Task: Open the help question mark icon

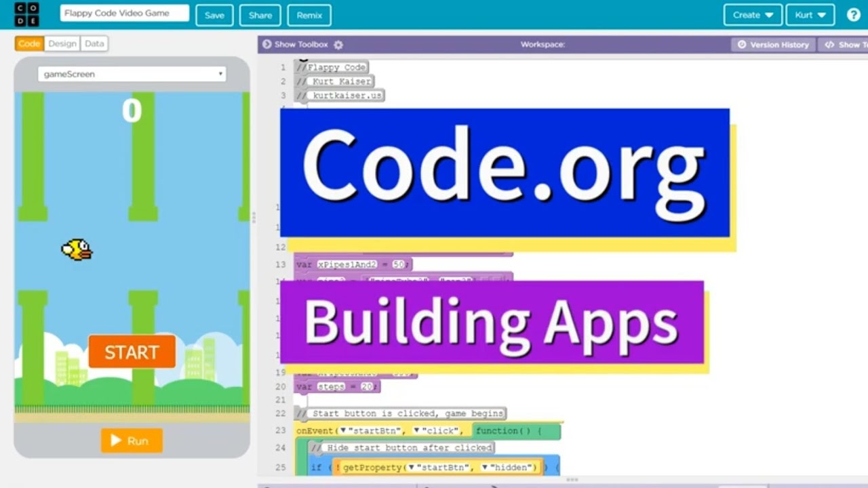Action: tap(853, 15)
